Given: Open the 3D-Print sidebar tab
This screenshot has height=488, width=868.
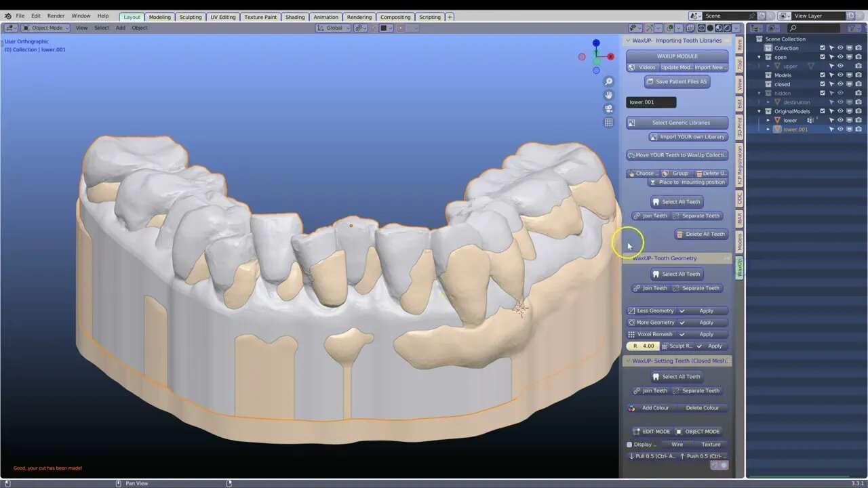Looking at the screenshot, I should point(739,127).
